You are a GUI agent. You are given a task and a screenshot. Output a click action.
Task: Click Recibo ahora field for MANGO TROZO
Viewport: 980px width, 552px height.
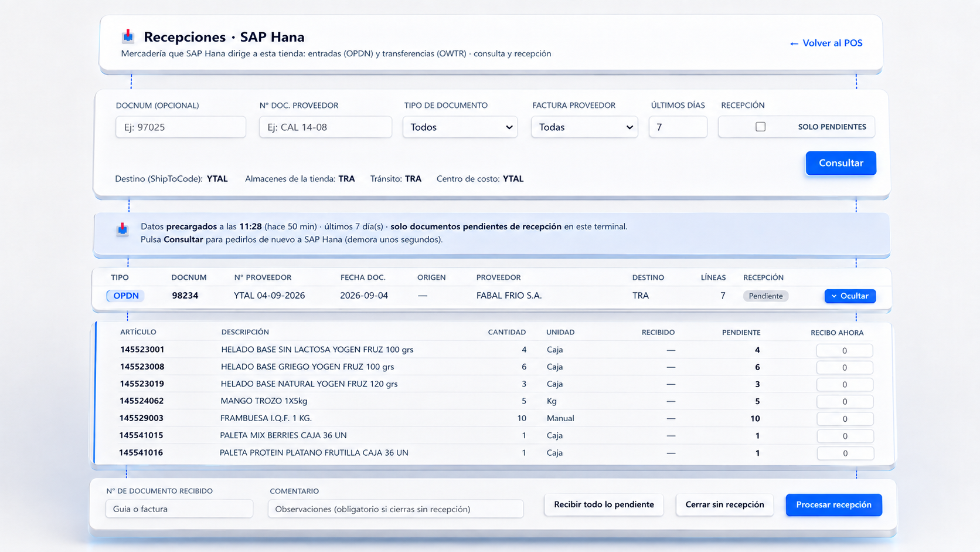click(x=845, y=402)
